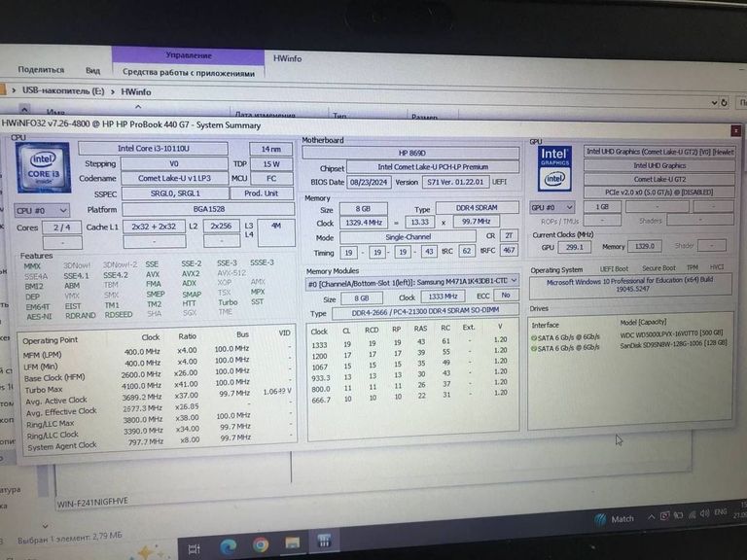Click the PCIe v2.0 x0 GPU bus field
Screen dimensions: 747x560
[x=659, y=192]
